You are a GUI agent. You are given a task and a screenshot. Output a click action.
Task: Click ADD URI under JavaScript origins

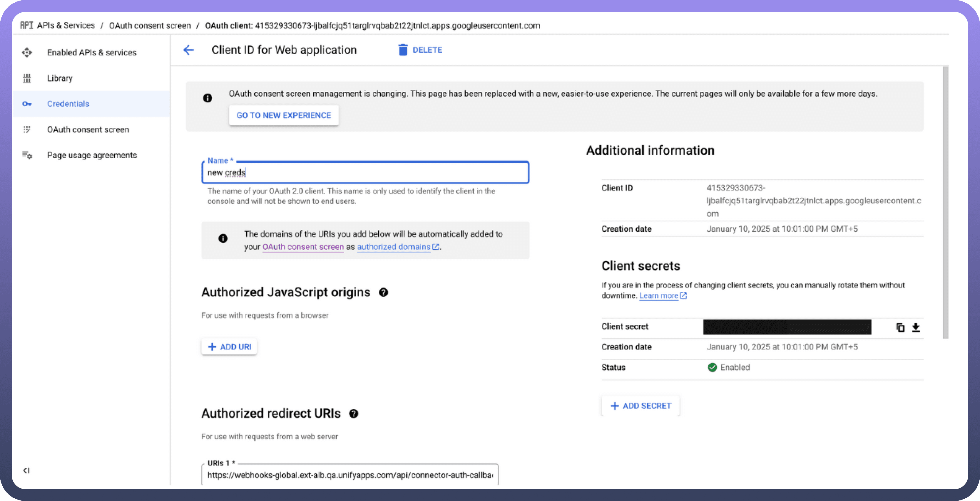(229, 347)
